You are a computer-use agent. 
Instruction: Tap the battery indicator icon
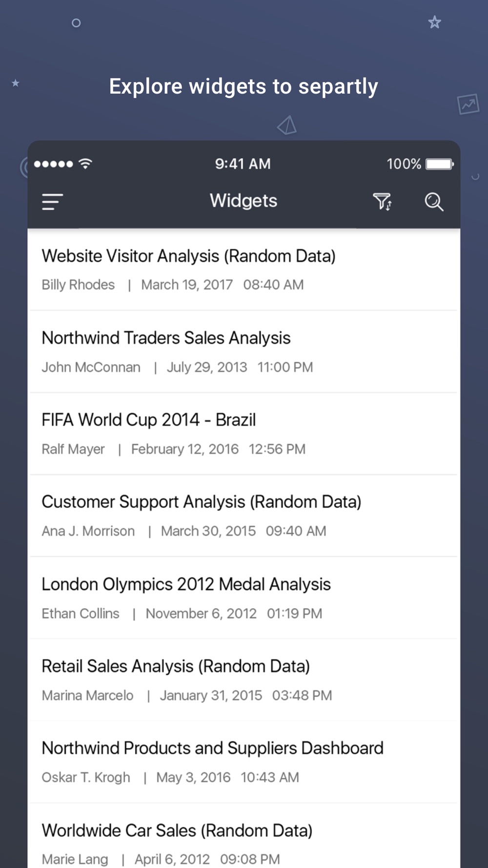click(440, 164)
